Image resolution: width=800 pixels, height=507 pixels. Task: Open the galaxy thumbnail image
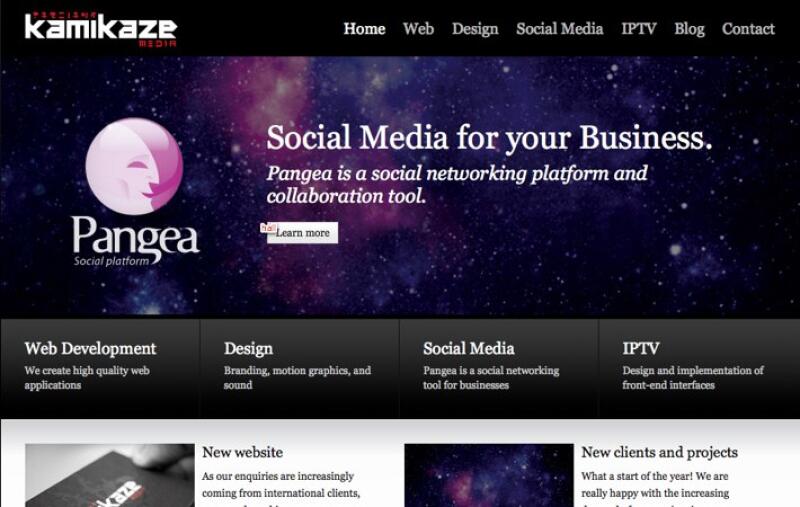point(489,475)
